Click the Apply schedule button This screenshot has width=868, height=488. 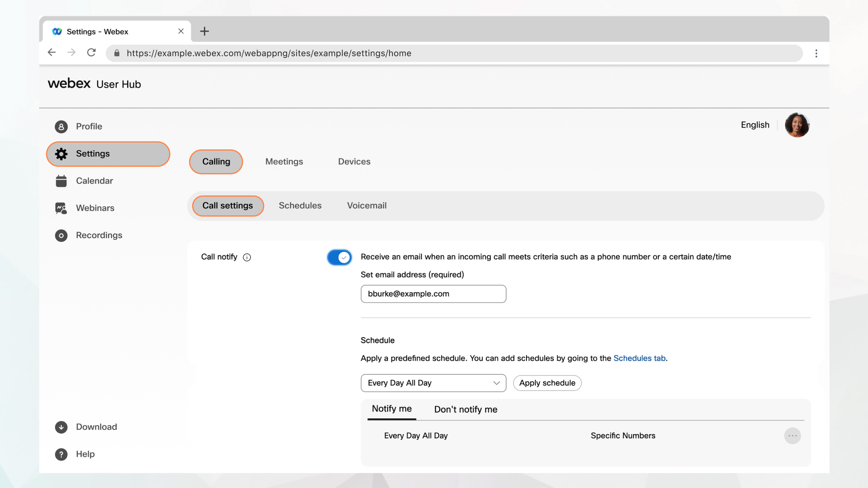547,382
